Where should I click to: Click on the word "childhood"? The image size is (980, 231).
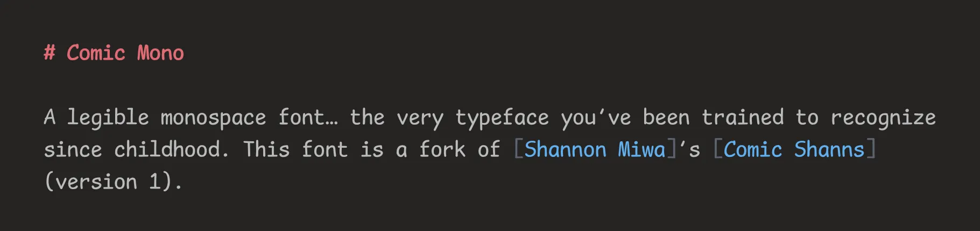(x=167, y=149)
